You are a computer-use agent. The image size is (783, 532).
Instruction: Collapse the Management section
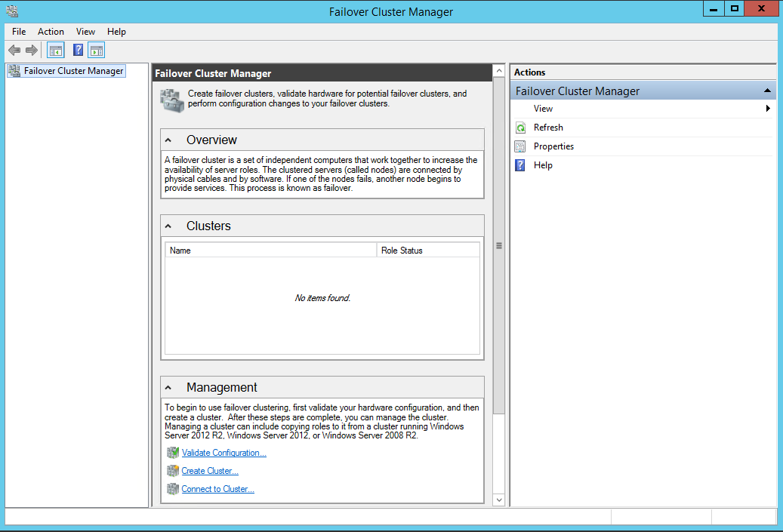[168, 388]
